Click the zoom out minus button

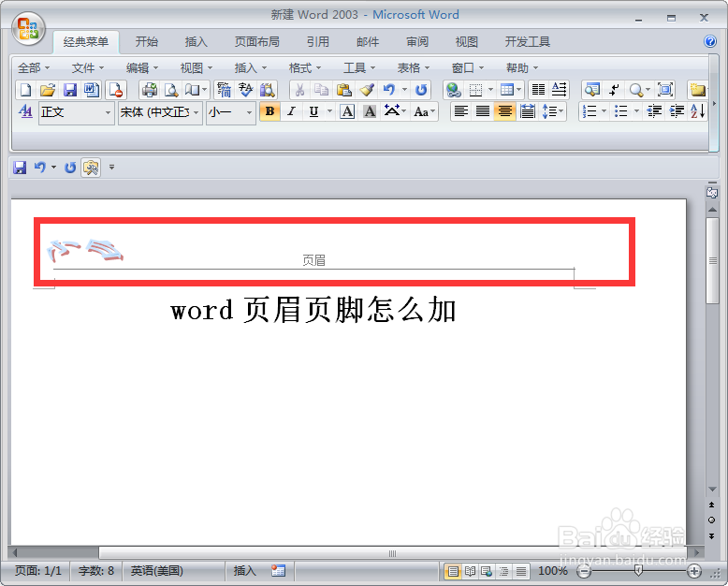pos(584,571)
